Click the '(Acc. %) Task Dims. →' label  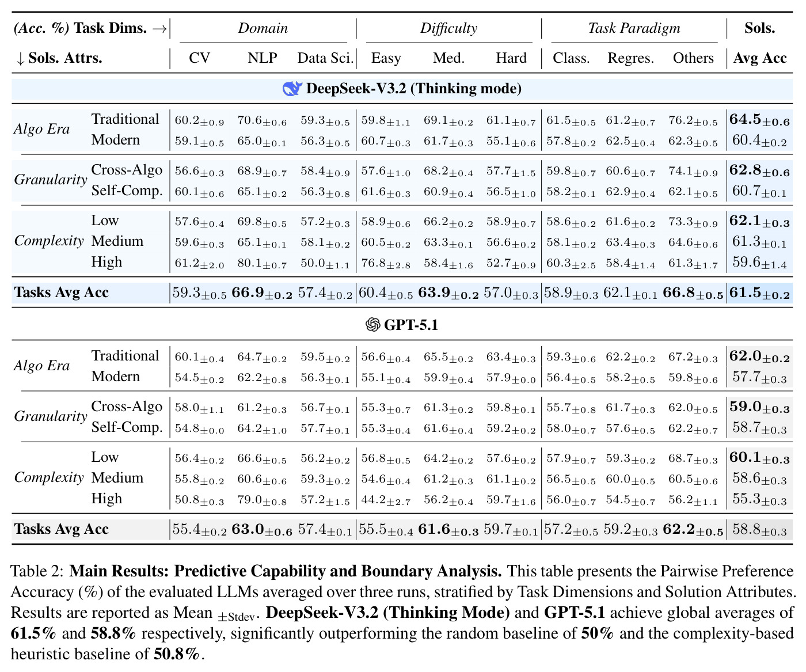(x=90, y=28)
